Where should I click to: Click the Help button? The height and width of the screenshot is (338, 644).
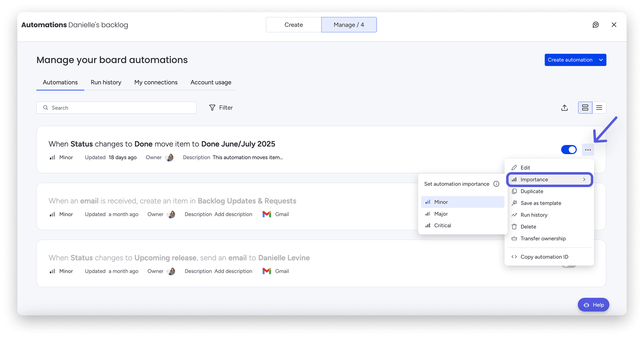593,305
